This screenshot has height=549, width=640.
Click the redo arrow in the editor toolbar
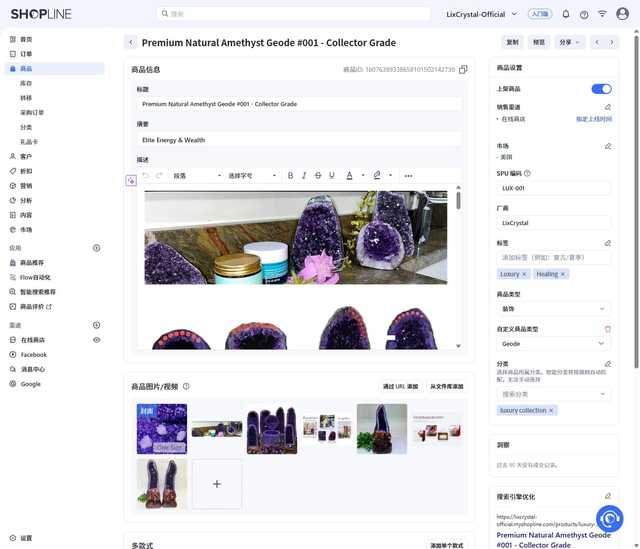pyautogui.click(x=159, y=176)
